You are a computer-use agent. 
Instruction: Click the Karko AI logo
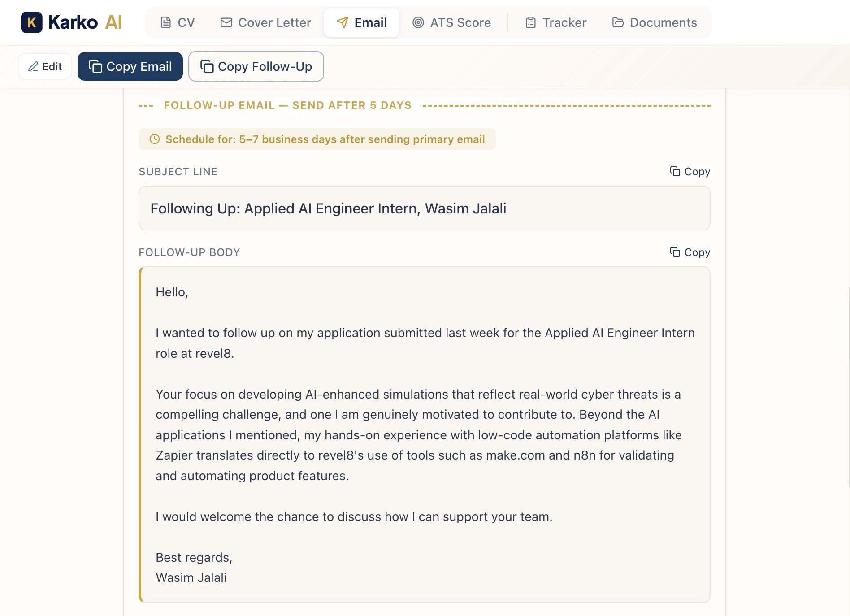coord(72,22)
